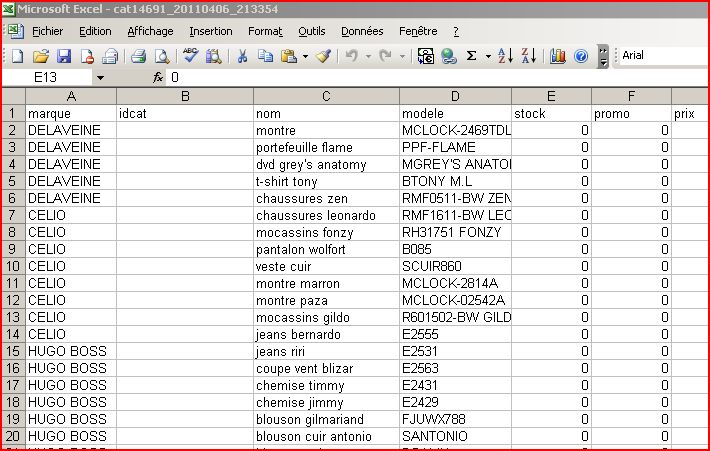Image resolution: width=710 pixels, height=451 pixels.
Task: Expand the Paste options arrow
Action: pos(306,57)
